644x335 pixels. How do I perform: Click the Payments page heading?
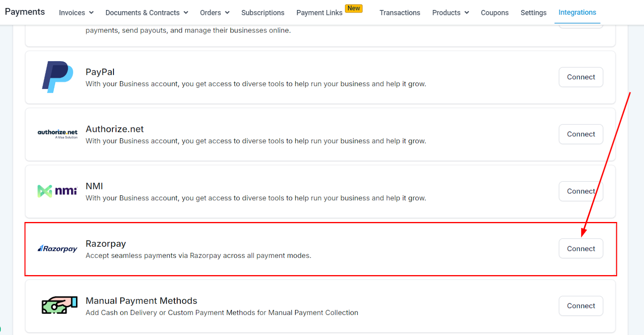coord(25,12)
